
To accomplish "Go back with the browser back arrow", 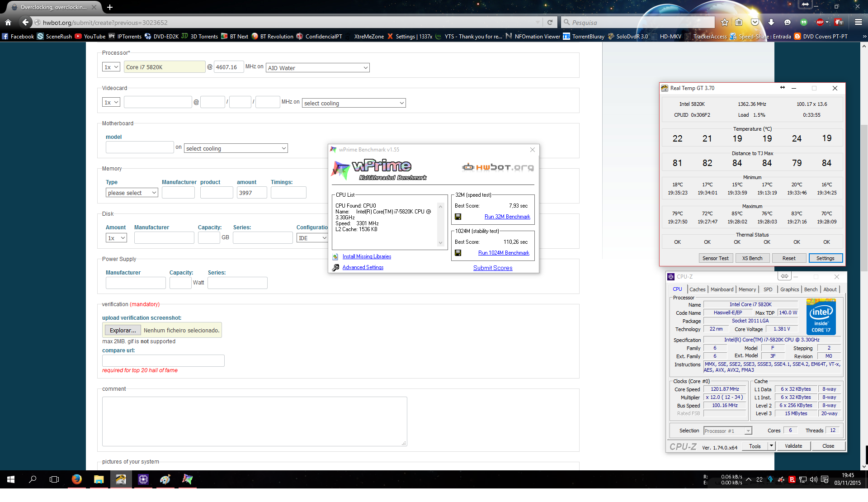I will tap(25, 22).
